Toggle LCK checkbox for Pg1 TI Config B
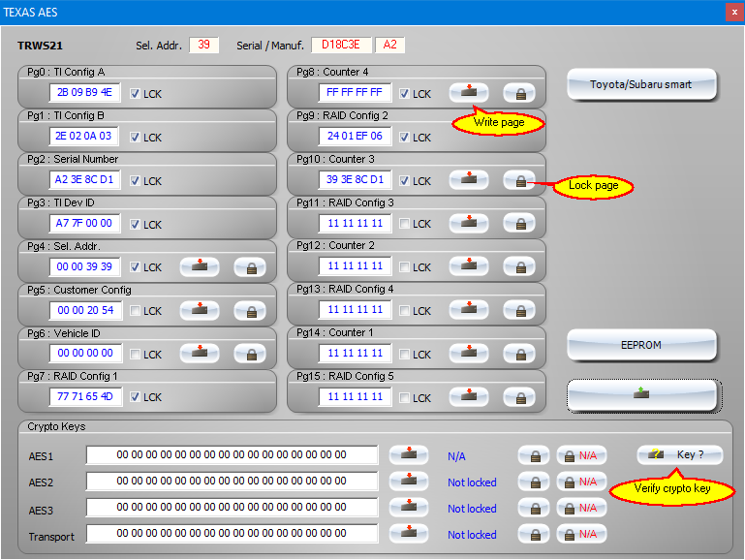 pos(135,138)
